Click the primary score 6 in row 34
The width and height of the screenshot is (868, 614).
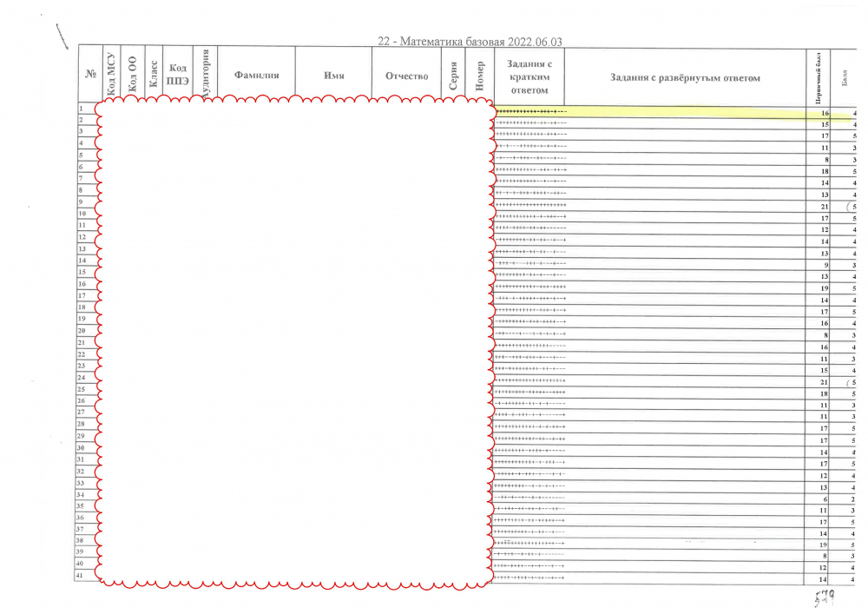(x=825, y=498)
